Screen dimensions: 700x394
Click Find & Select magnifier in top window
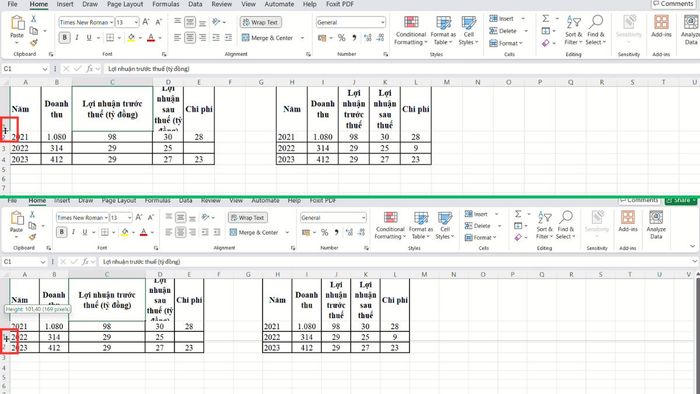click(x=596, y=22)
